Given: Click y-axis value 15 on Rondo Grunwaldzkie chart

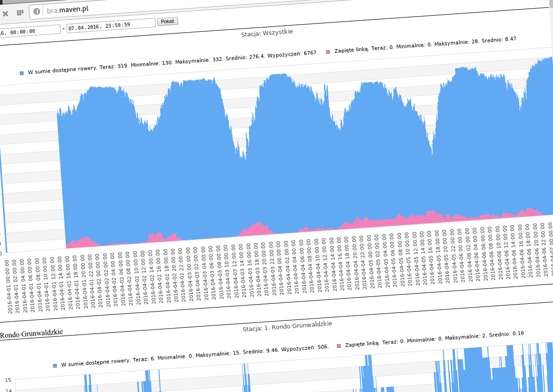Looking at the screenshot, I should point(8,380).
